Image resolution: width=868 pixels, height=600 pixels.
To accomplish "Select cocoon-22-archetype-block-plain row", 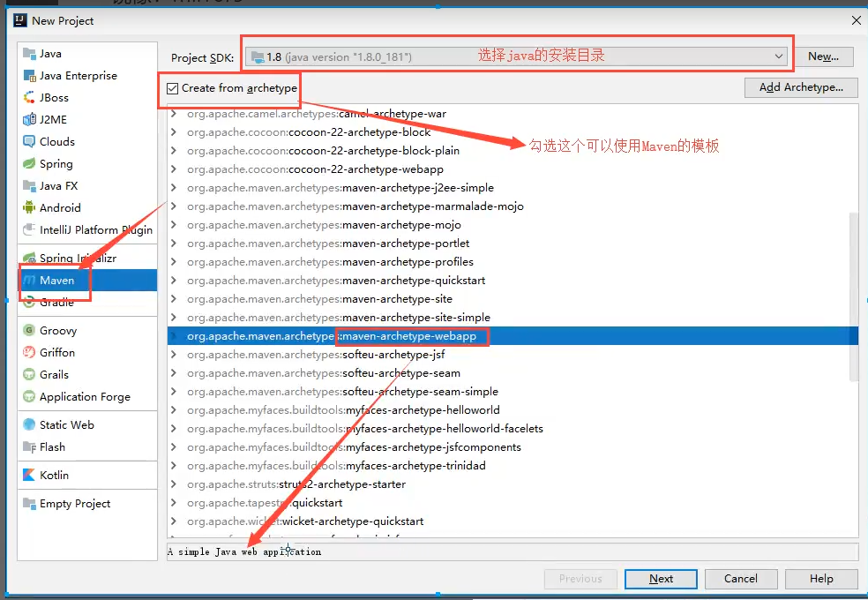I will [x=513, y=151].
